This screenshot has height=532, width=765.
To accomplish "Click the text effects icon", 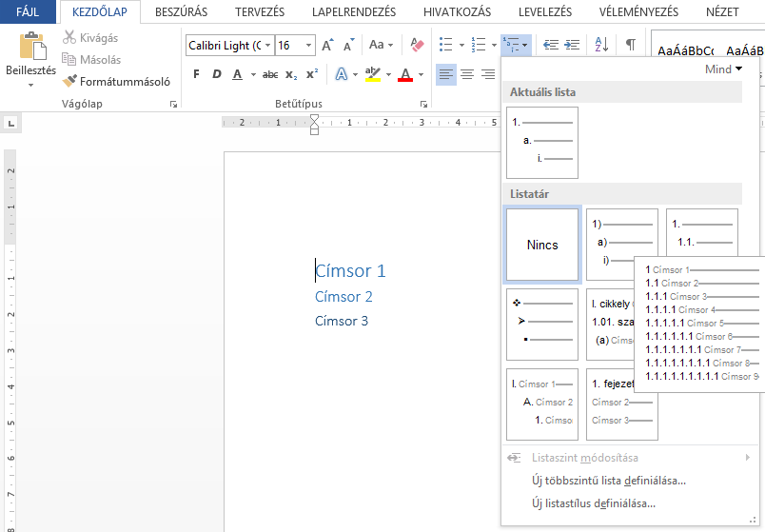I will point(341,74).
